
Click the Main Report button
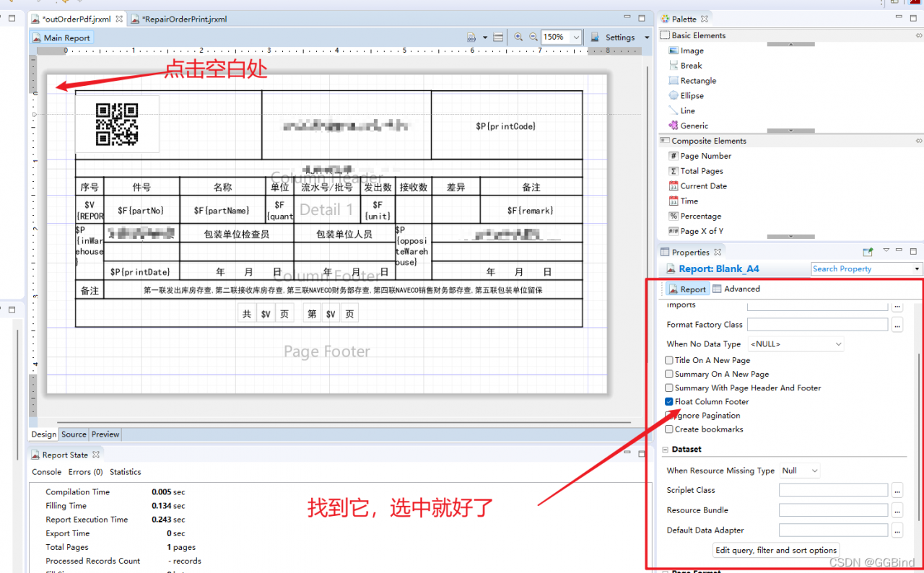tap(61, 38)
